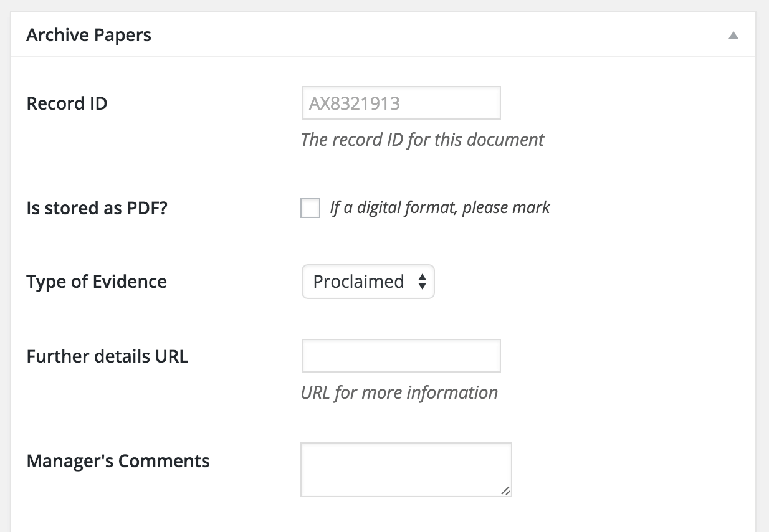This screenshot has width=769, height=532.
Task: Open the Type of Evidence dropdown
Action: pyautogui.click(x=368, y=282)
